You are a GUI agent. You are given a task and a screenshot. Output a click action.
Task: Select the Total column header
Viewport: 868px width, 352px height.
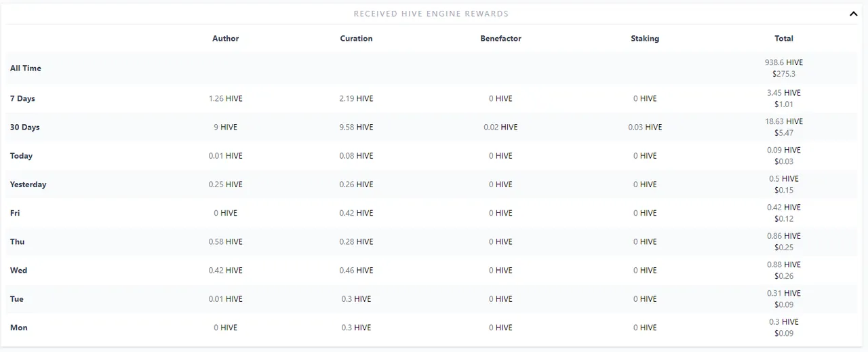(784, 39)
